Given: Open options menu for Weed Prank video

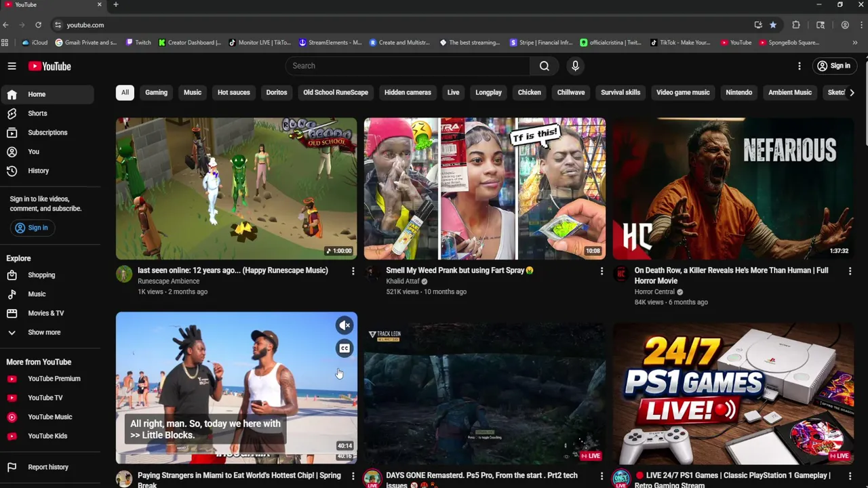Looking at the screenshot, I should pos(601,271).
